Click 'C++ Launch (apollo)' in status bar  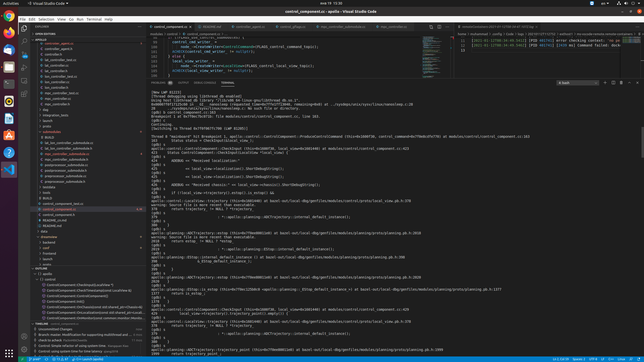tap(88, 359)
